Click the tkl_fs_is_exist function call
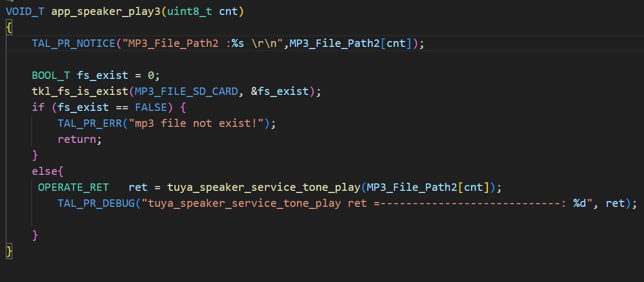 (x=80, y=91)
